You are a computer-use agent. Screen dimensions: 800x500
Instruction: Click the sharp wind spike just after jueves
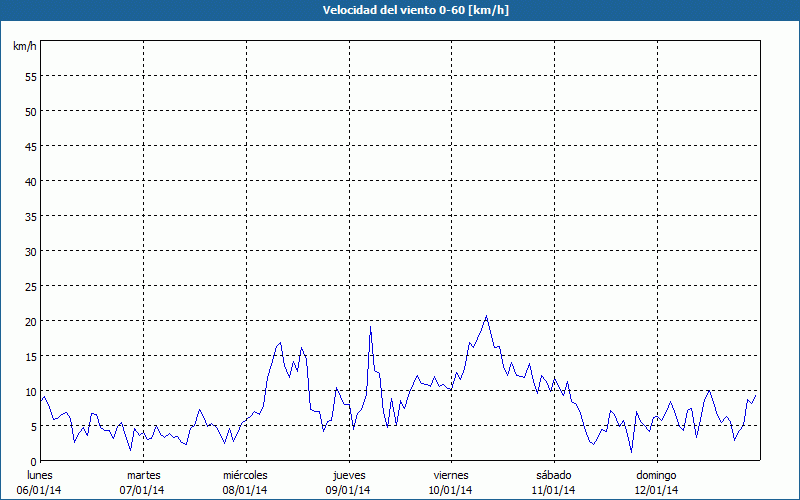pyautogui.click(x=370, y=327)
